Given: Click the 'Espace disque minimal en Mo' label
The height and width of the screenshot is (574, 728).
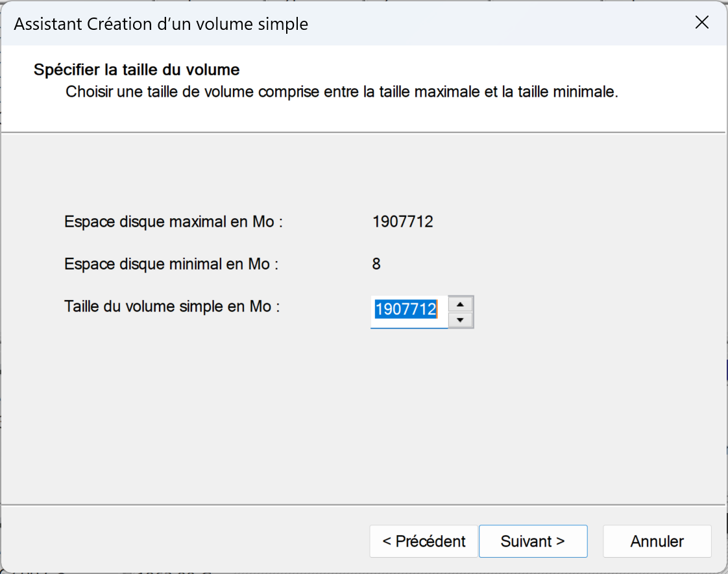Looking at the screenshot, I should 171,264.
